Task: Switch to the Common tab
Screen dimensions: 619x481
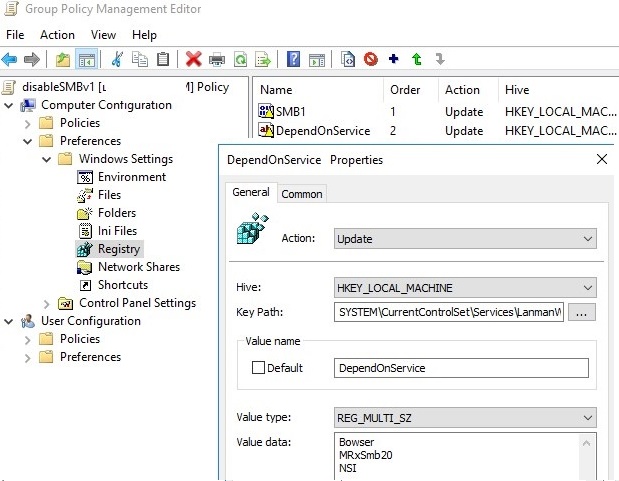Action: [301, 194]
